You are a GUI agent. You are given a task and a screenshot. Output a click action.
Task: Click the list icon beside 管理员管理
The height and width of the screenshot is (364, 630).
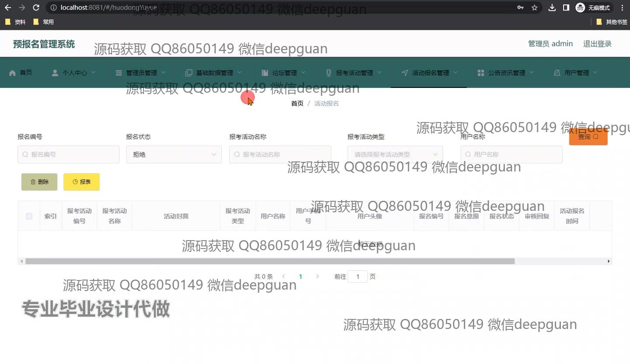click(x=119, y=73)
